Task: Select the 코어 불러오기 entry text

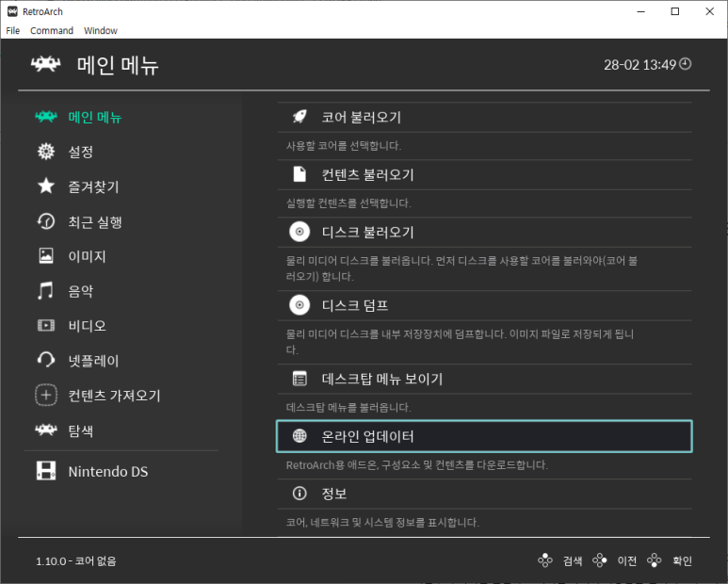Action: coord(362,117)
